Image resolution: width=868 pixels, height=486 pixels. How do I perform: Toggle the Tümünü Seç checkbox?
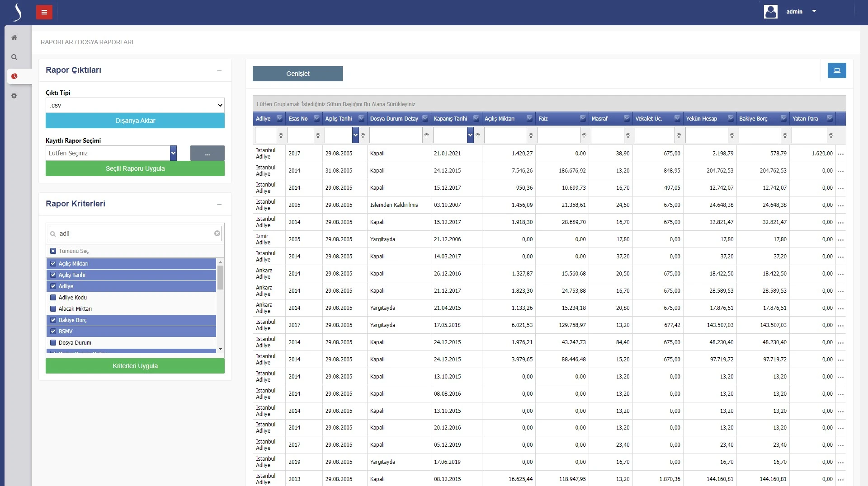coord(53,251)
